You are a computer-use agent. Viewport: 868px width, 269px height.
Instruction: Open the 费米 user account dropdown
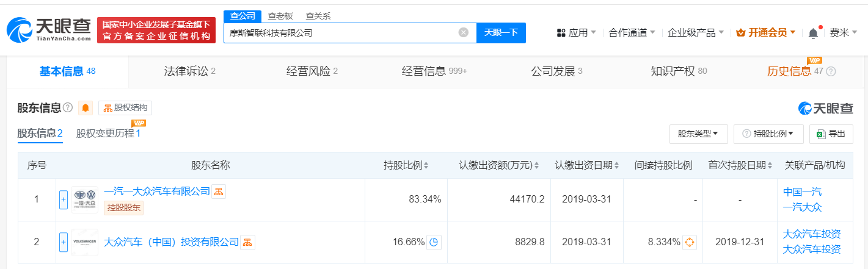click(843, 33)
